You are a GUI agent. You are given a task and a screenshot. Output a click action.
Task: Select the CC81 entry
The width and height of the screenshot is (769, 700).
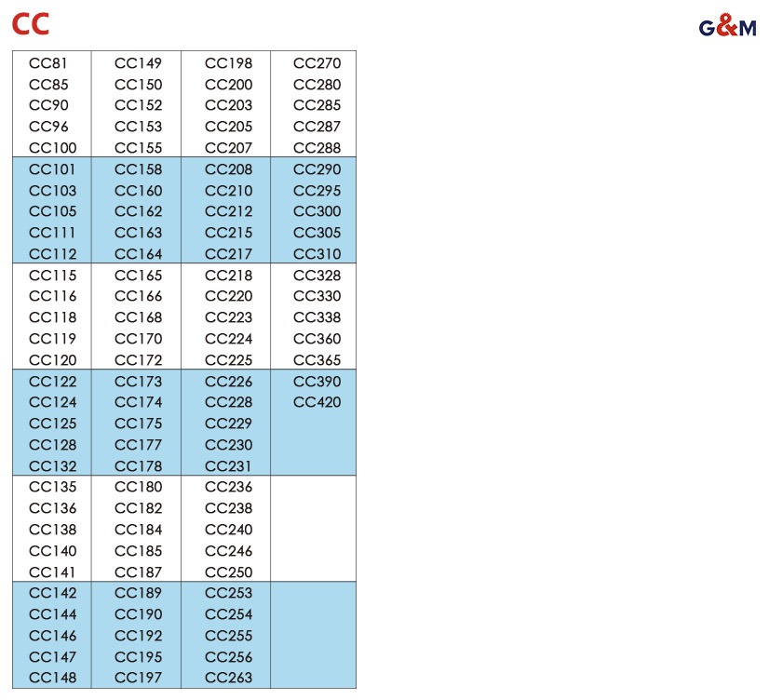point(48,63)
